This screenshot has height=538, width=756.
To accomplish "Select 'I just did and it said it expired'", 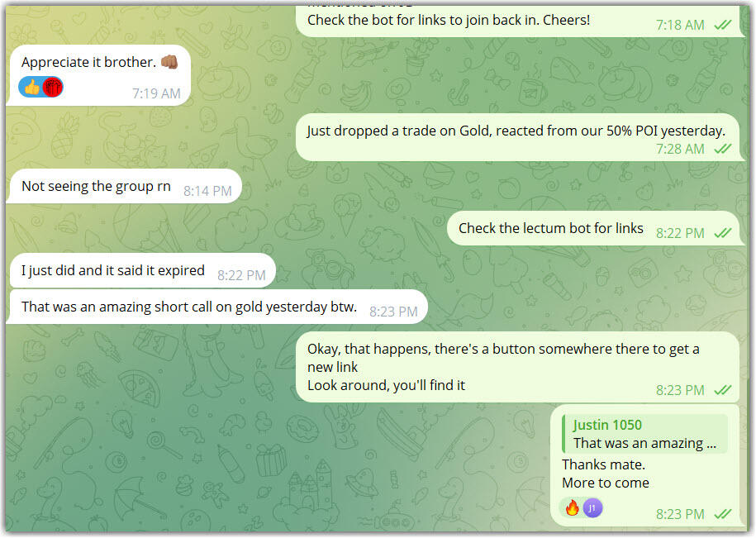I will [140, 271].
